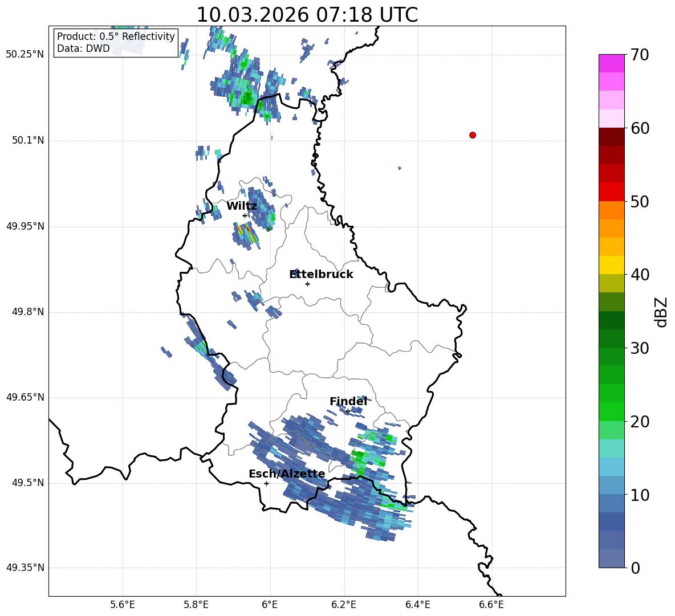Click the Data: DWD label
675x616 pixels.
(x=83, y=48)
